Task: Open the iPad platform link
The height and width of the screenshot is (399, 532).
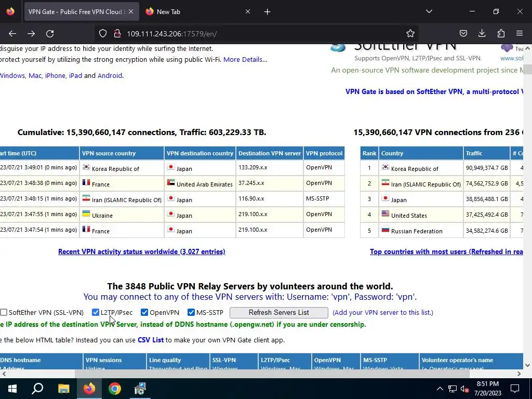Action: pos(75,76)
